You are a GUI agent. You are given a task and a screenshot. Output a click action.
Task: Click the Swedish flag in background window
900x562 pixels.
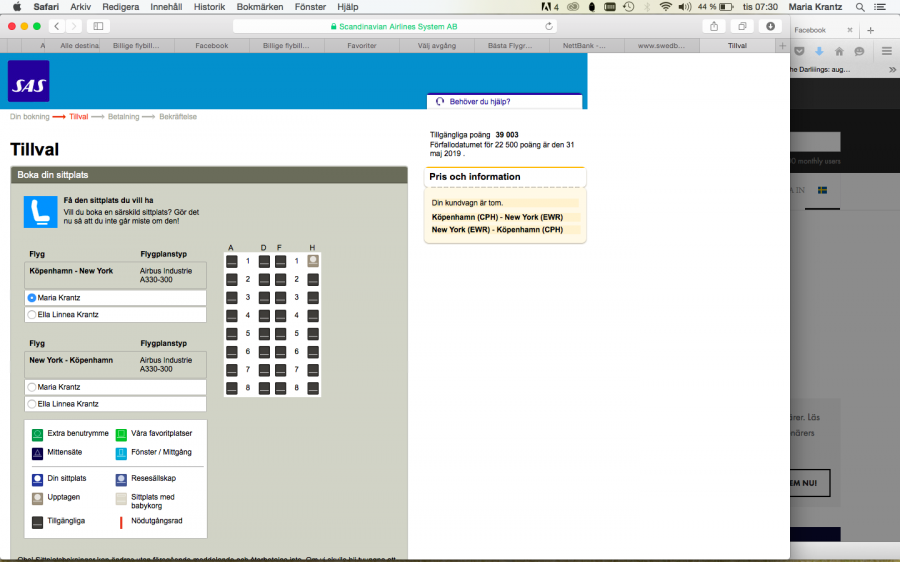(823, 190)
